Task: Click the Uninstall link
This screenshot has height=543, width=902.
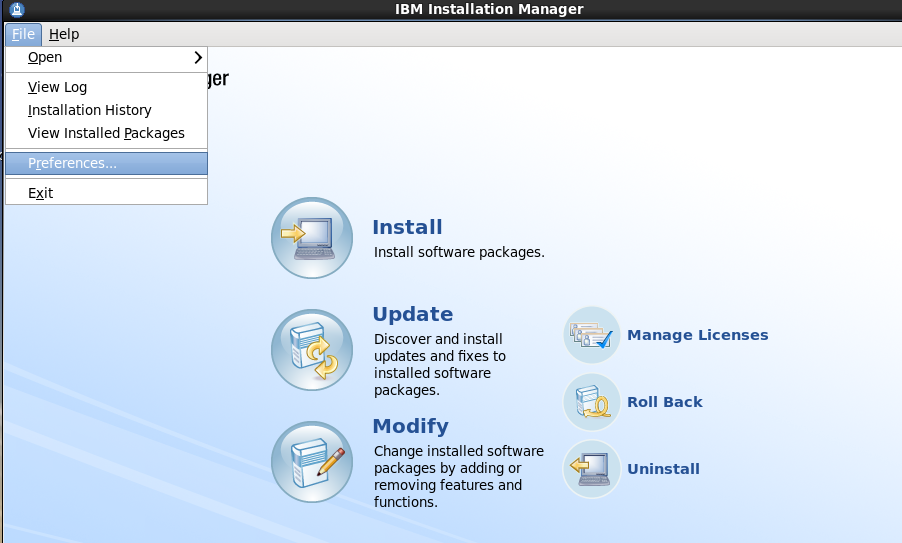Action: [663, 469]
